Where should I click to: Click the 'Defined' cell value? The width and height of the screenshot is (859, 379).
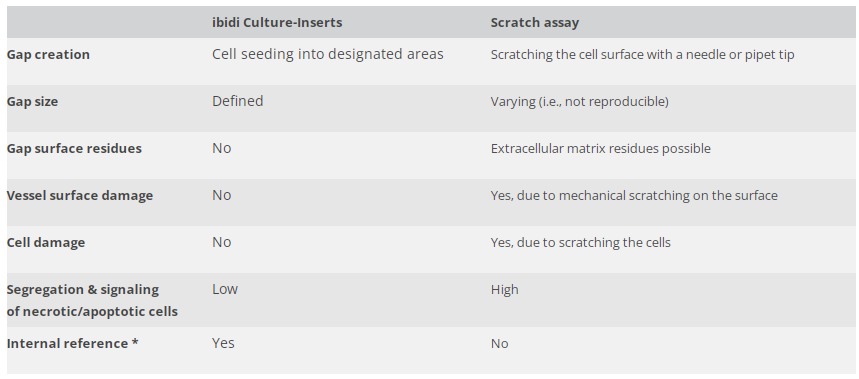pos(238,101)
